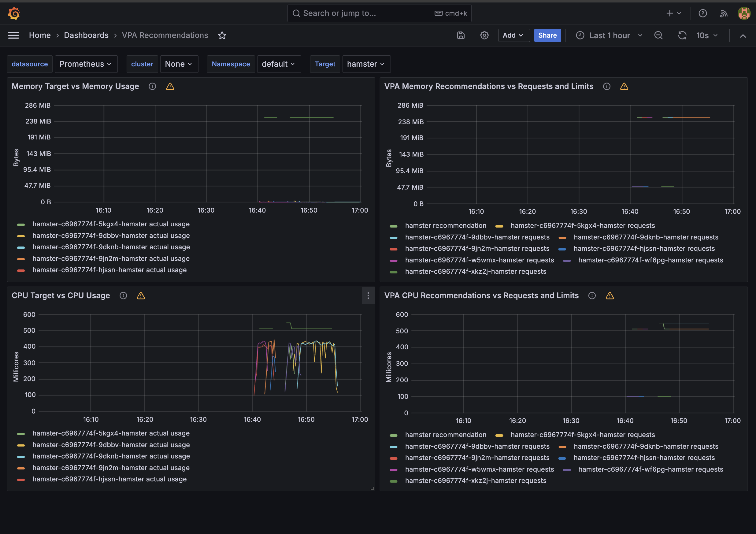Click the Share button

pyautogui.click(x=547, y=35)
